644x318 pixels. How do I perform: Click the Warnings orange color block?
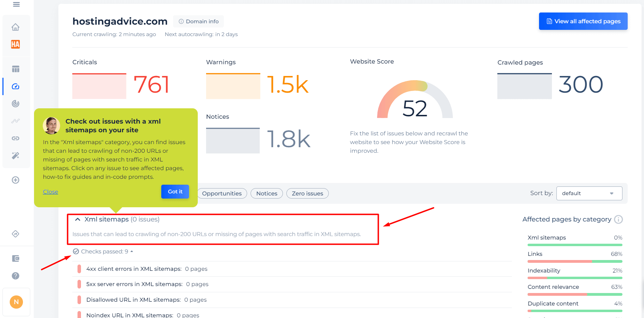point(233,86)
